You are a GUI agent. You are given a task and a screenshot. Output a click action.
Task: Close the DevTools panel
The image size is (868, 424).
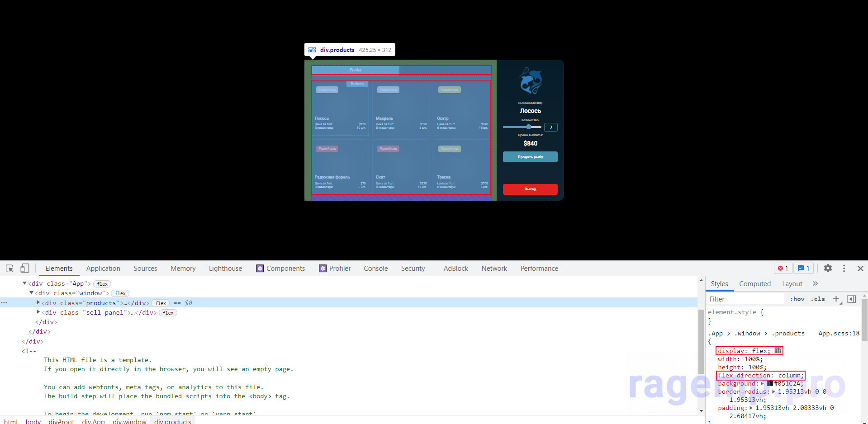point(860,268)
